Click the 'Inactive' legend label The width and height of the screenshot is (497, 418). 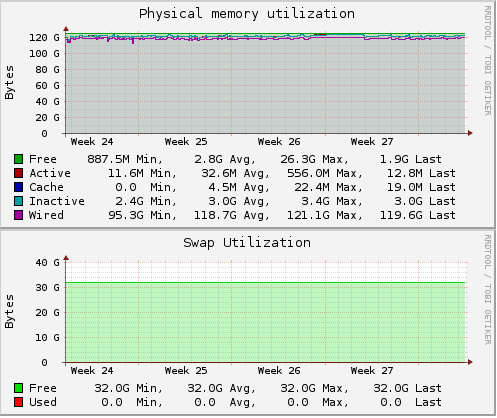pos(57,201)
